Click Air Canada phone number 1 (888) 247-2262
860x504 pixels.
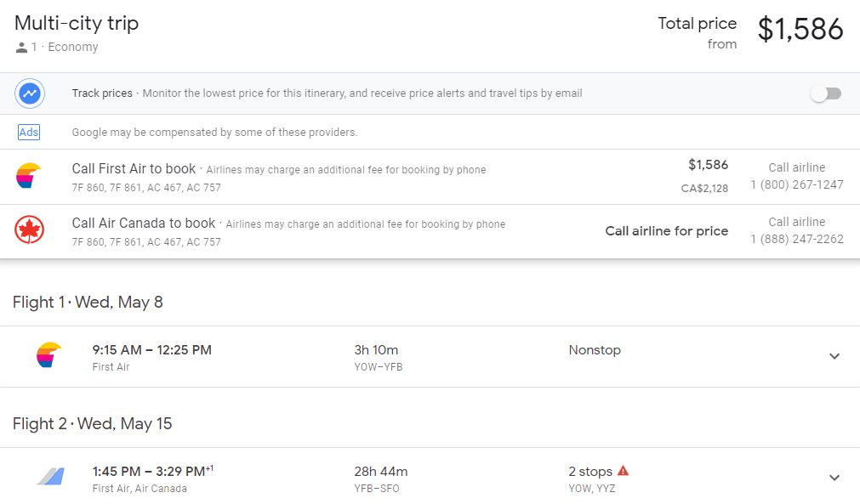796,239
